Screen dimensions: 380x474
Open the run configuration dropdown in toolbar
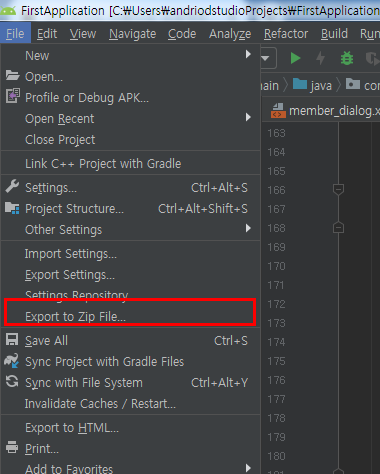click(266, 58)
